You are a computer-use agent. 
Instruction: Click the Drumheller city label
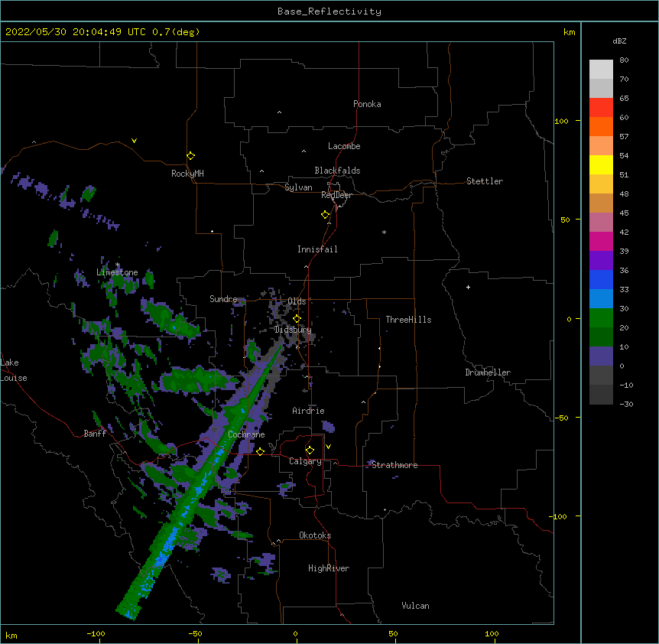point(488,372)
